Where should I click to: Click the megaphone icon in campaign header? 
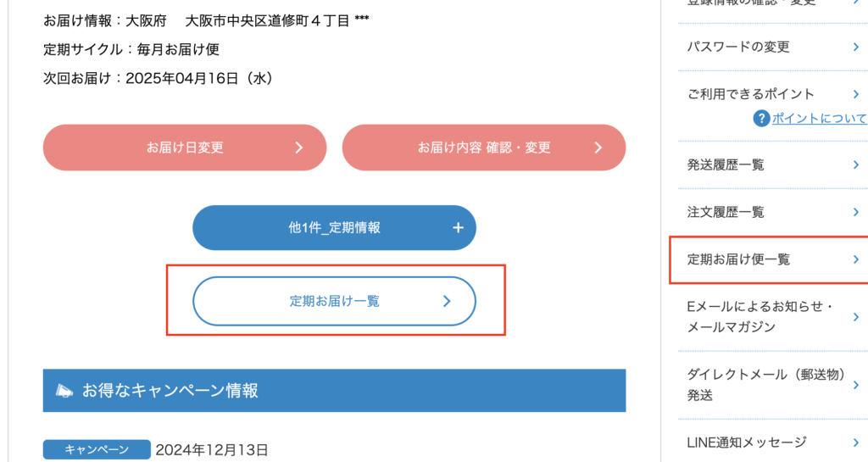pos(64,391)
